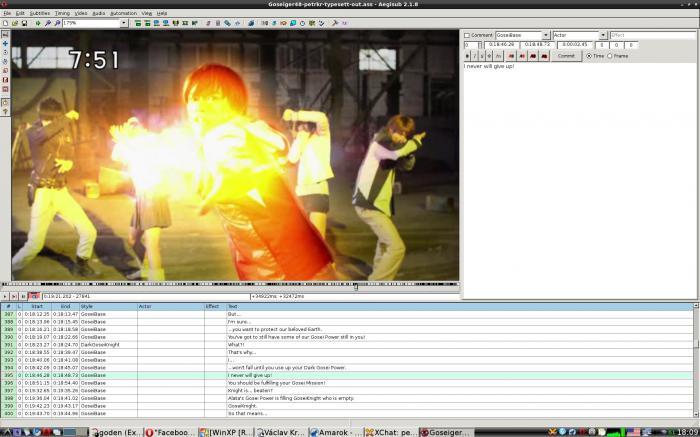Switch to Opera Facebook taskbar item
Viewport: 700px width, 437px height.
(x=171, y=432)
